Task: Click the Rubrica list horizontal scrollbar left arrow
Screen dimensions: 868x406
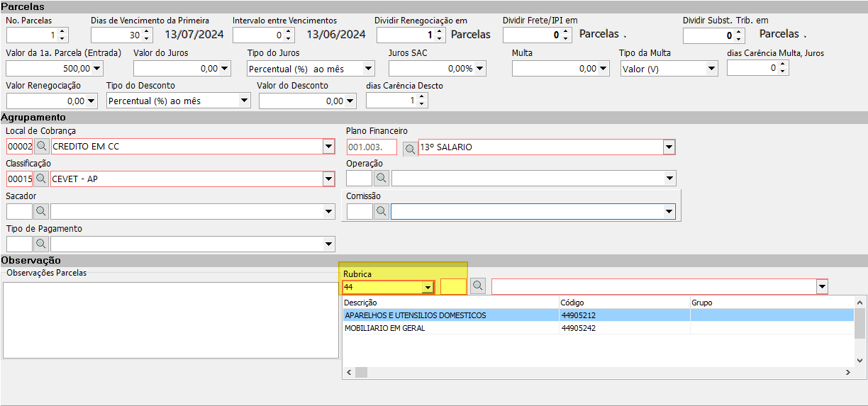Action: tap(348, 373)
